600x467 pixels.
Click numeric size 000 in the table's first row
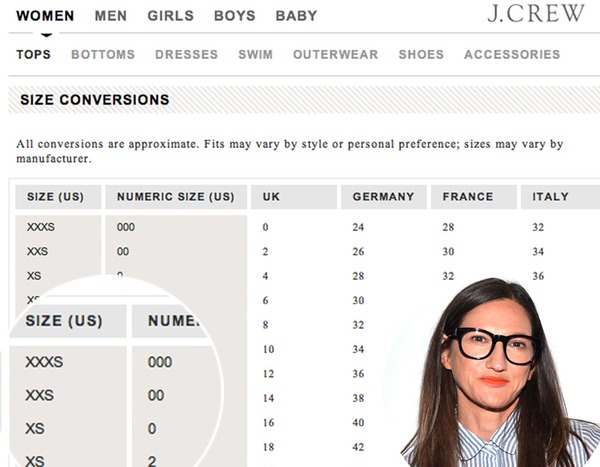(126, 227)
